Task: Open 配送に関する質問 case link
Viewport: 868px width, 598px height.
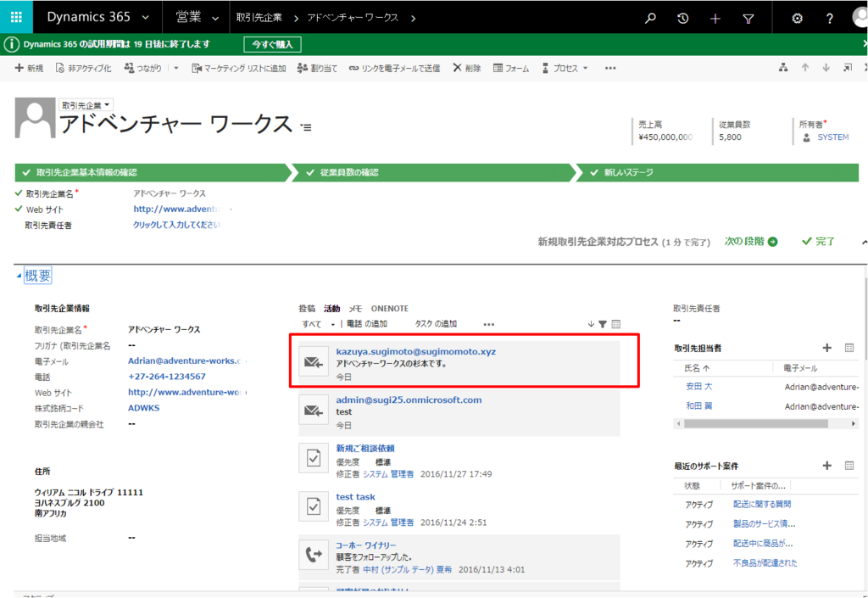Action: tap(762, 505)
